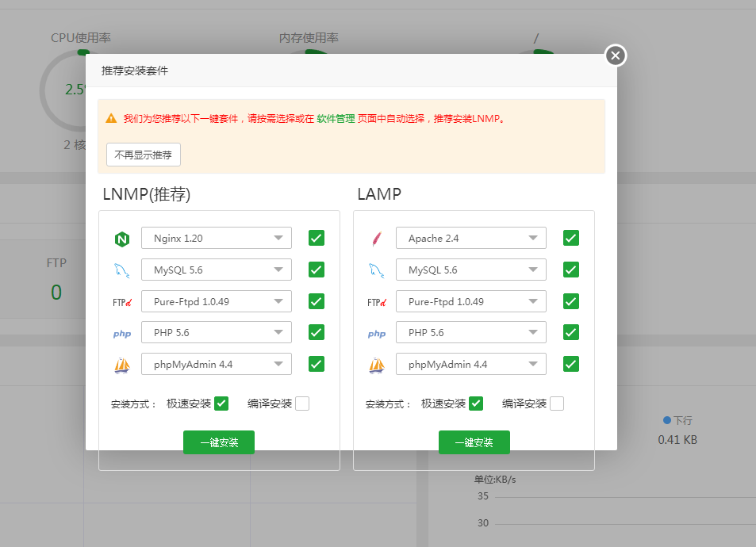Open the 软件管理 link

pyautogui.click(x=336, y=119)
